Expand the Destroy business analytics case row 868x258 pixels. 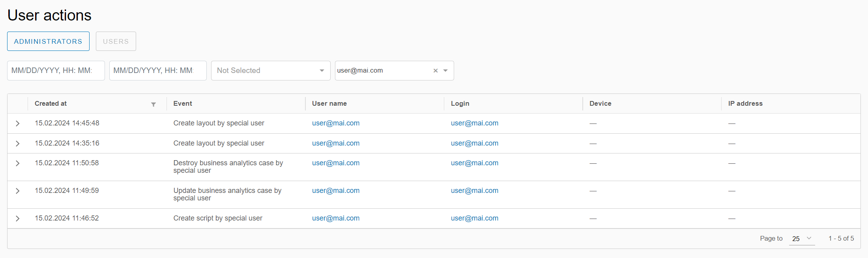click(18, 163)
